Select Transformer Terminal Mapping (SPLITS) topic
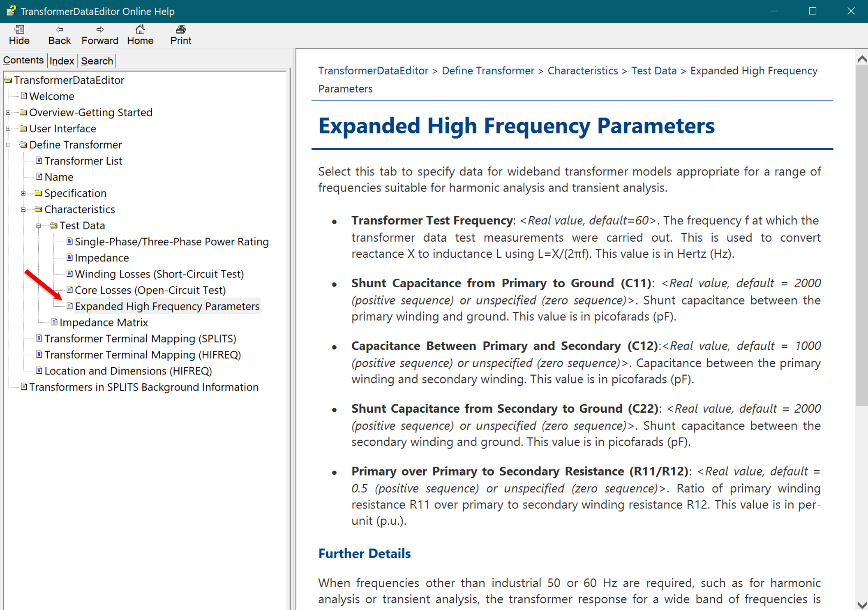Screen dimensions: 868x610 140,338
